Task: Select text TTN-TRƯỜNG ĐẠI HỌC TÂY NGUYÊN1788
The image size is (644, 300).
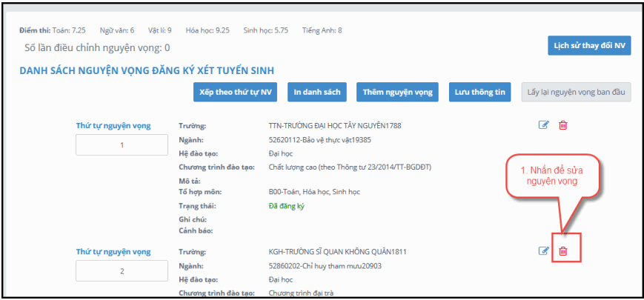Action: (335, 126)
